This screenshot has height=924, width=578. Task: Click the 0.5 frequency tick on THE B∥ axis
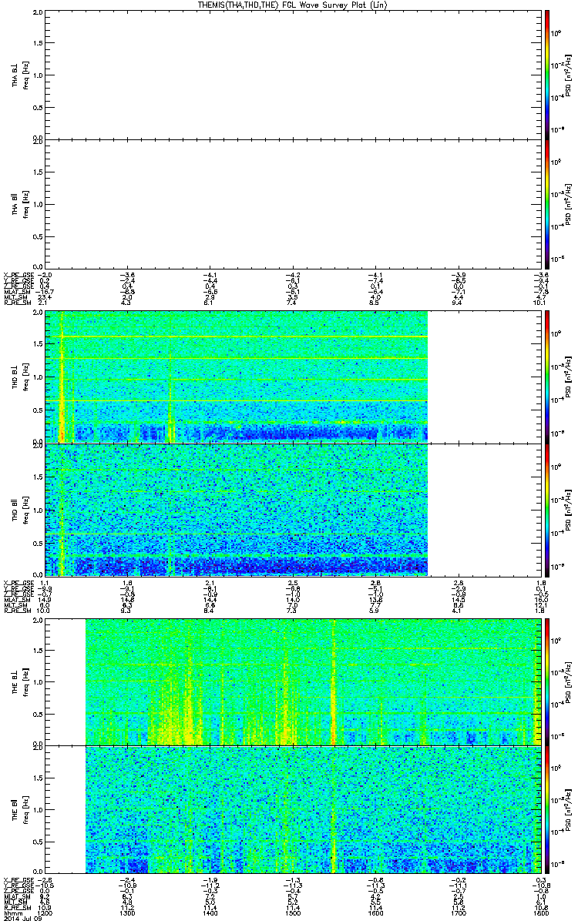(38, 842)
